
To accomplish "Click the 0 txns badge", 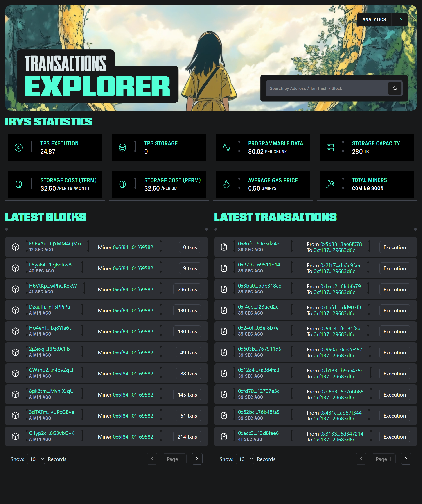I will pos(190,247).
